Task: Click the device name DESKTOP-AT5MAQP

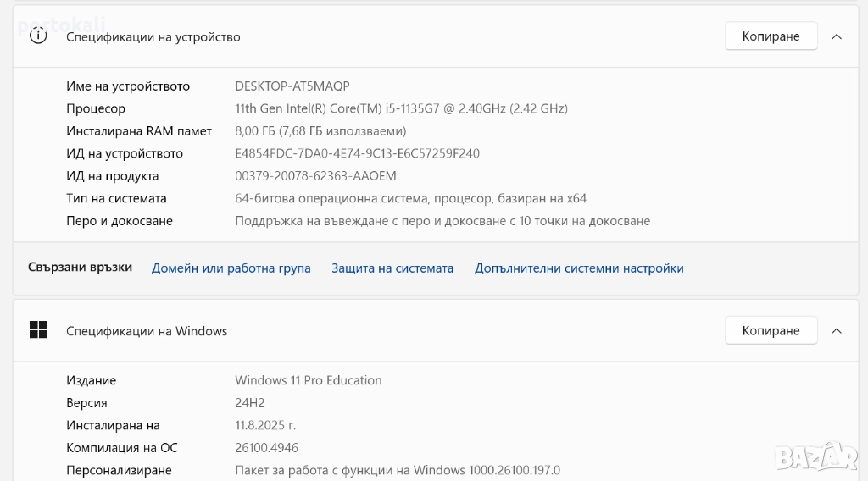Action: tap(292, 86)
